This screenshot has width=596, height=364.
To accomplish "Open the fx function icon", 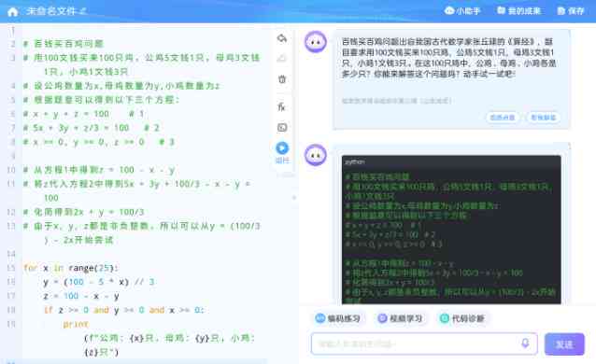I will pos(282,106).
